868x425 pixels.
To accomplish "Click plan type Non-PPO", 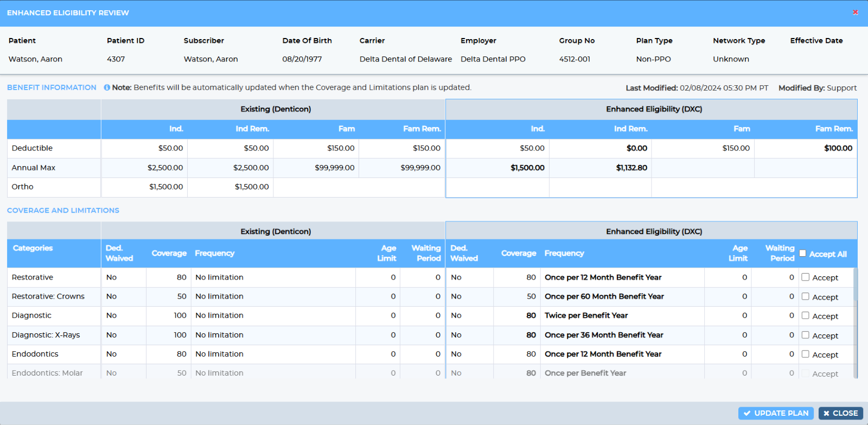I will pyautogui.click(x=653, y=59).
